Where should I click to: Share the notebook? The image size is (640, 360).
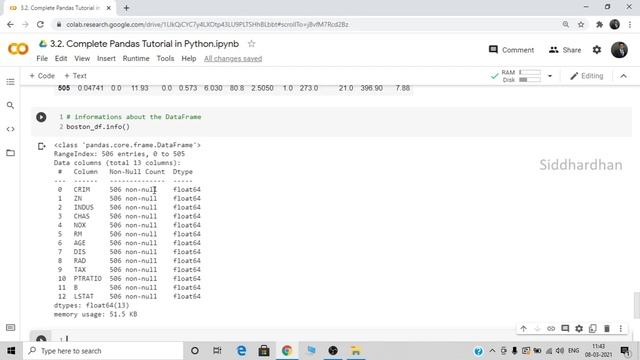[565, 50]
